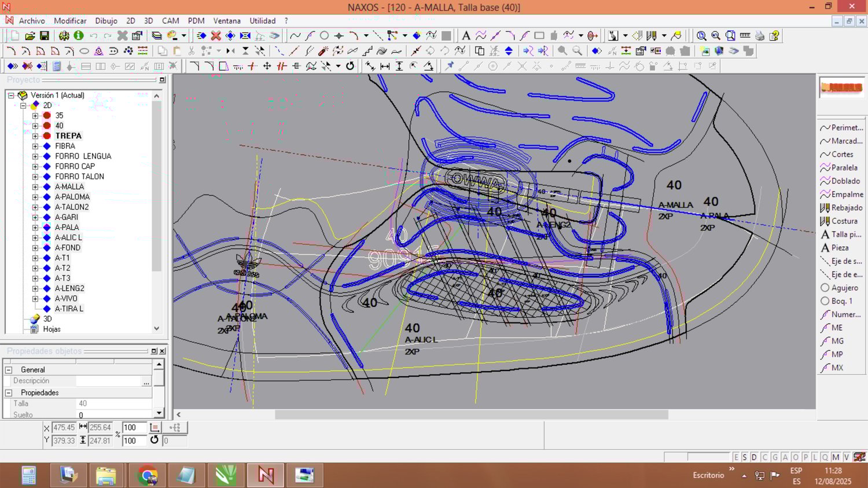Image resolution: width=868 pixels, height=488 pixels.
Task: Toggle the 'D' status bar indicator
Action: (754, 457)
